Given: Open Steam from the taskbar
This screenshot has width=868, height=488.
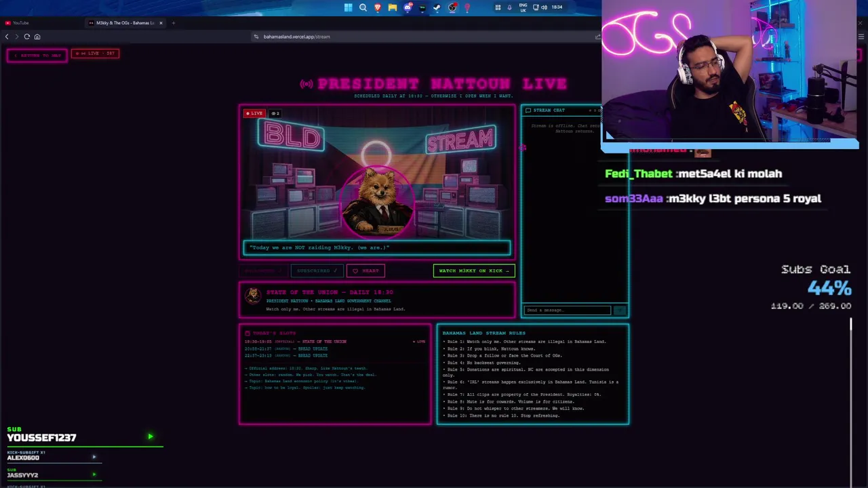Looking at the screenshot, I should tap(437, 7).
